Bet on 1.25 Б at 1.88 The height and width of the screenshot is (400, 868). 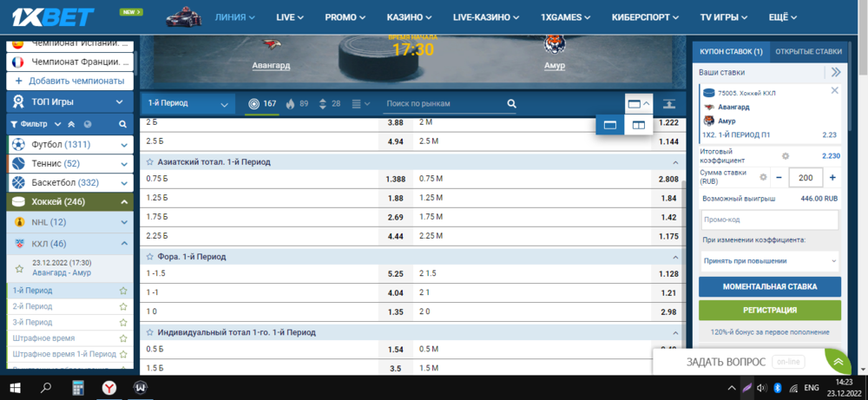point(395,199)
